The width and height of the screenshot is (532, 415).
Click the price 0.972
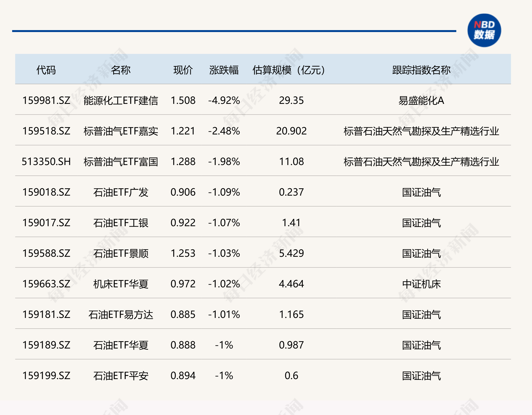[183, 284]
